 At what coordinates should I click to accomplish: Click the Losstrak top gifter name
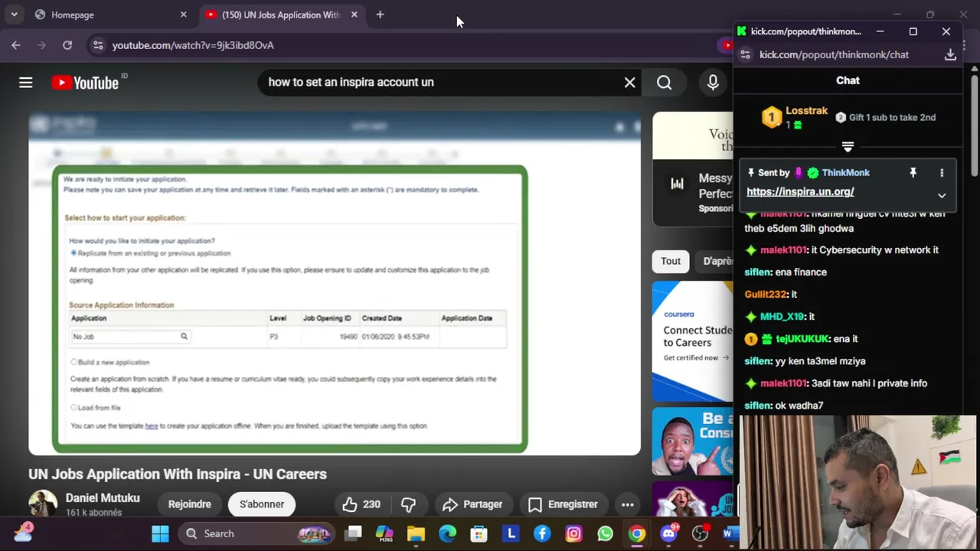point(806,111)
